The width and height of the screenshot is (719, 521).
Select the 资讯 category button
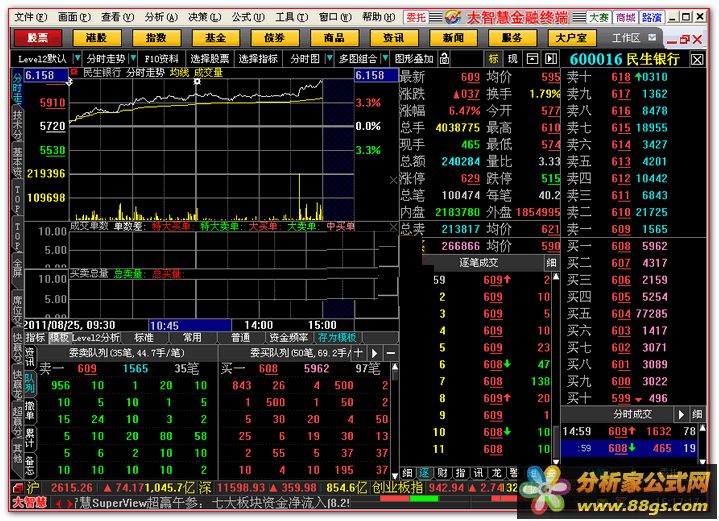pyautogui.click(x=394, y=38)
